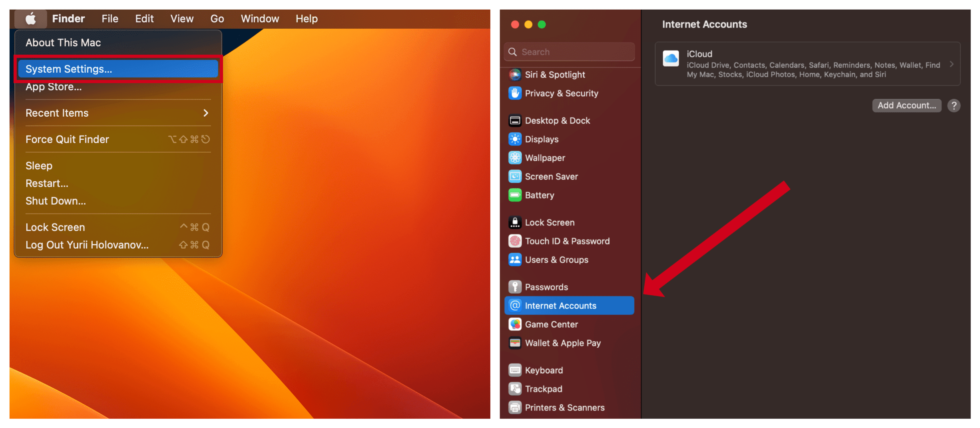Choose Shut Down... from the Apple menu
This screenshot has height=428, width=980.
tap(118, 201)
